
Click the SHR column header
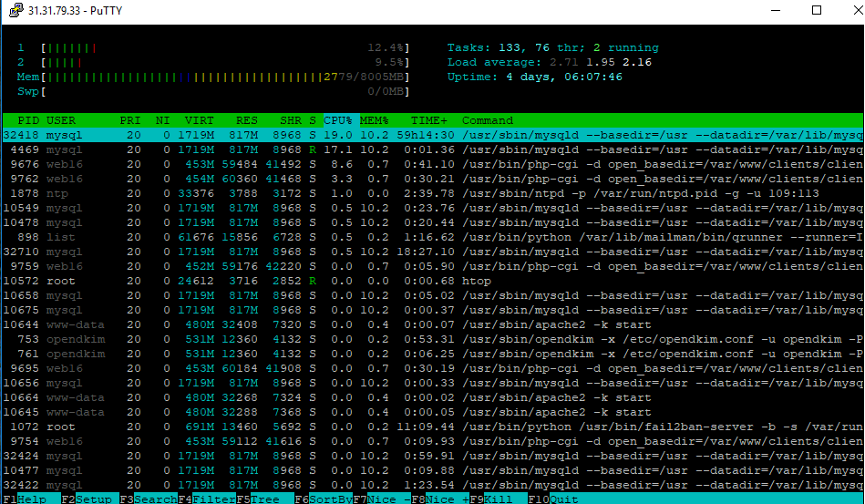coord(291,120)
